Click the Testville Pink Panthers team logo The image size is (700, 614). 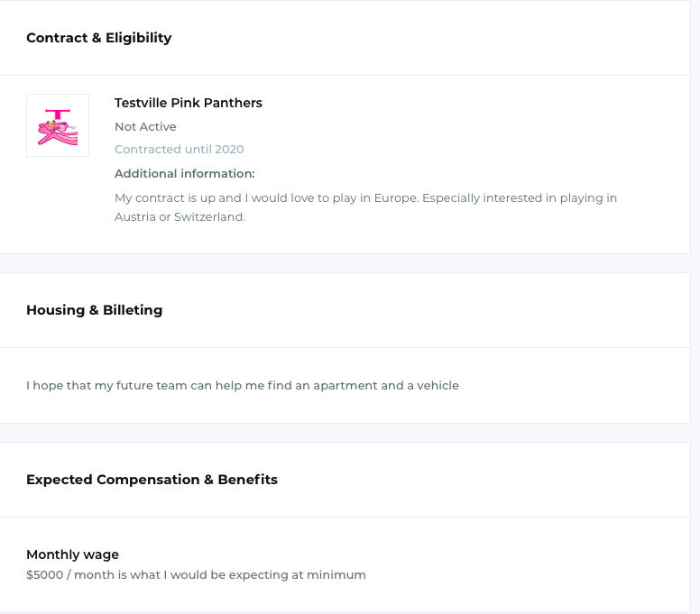point(58,125)
